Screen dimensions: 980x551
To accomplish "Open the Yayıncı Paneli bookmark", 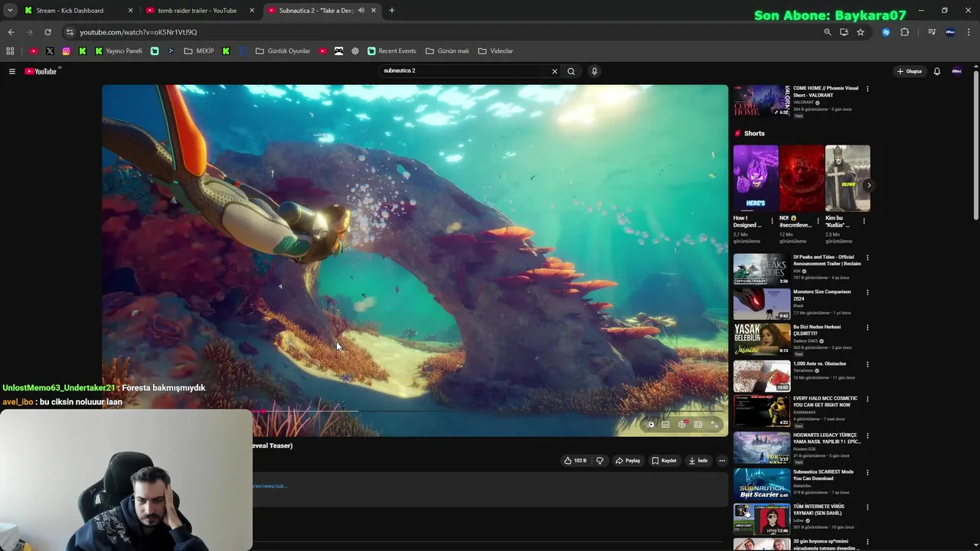I will tap(119, 51).
